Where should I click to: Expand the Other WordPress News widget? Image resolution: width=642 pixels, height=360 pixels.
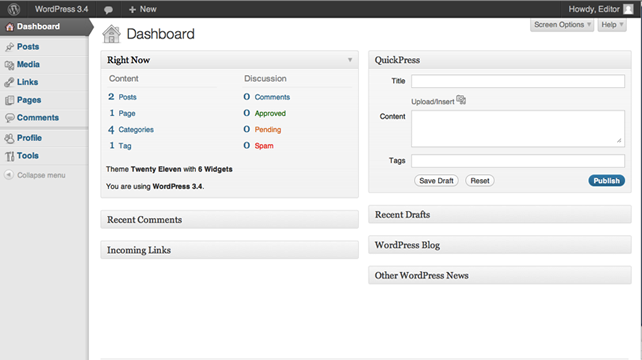pos(500,275)
